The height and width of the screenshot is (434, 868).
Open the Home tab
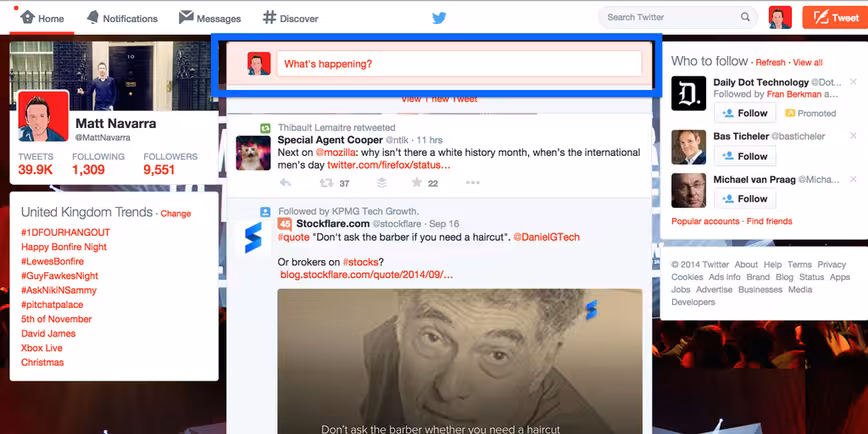42,18
